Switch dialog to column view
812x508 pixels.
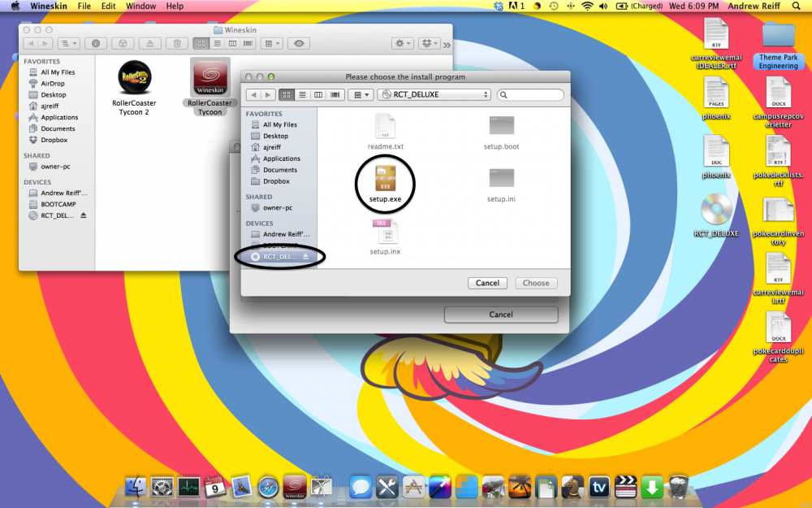[x=318, y=95]
